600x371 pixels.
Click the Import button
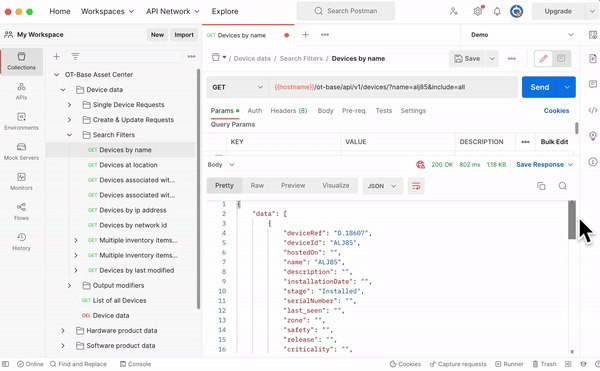coord(184,35)
